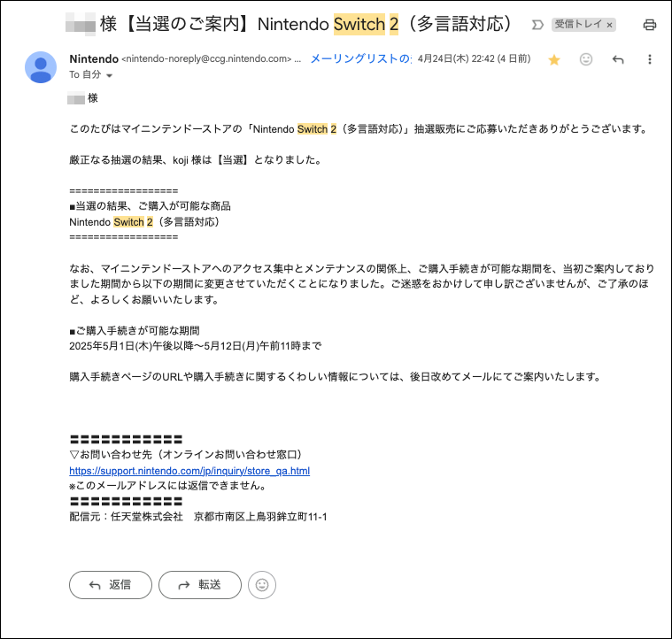Click the highlighted Switch 2 in product name line

133,222
